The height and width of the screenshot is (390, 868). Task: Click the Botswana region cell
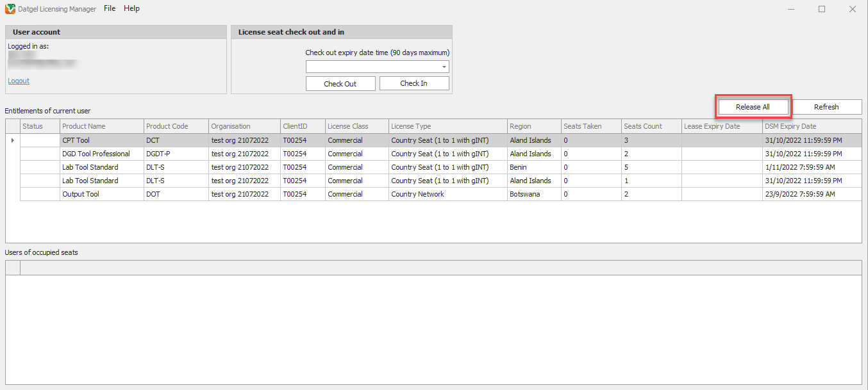[534, 194]
